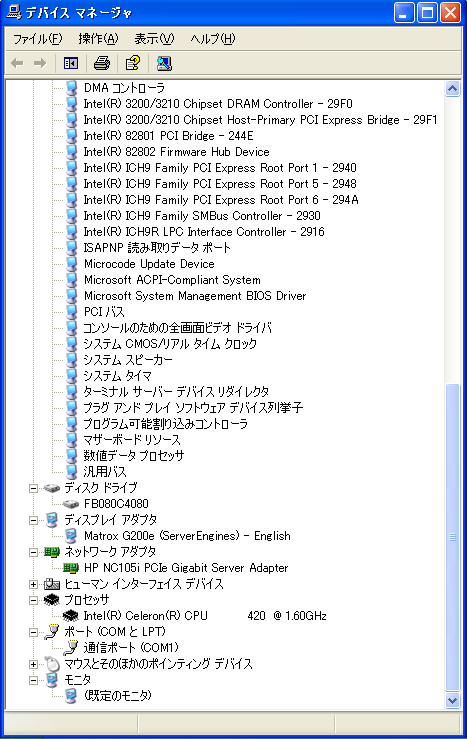The height and width of the screenshot is (739, 467).
Task: Open the 操作(A) menu
Action: (x=98, y=39)
